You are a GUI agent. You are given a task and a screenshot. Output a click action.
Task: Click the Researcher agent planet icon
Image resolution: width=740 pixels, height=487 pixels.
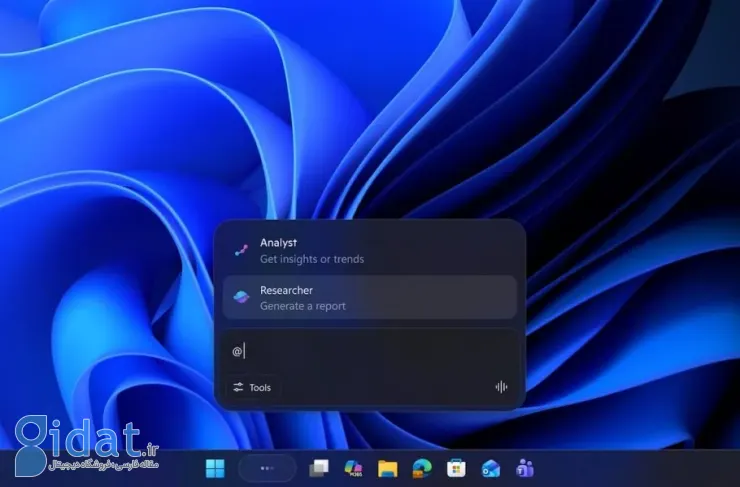tap(242, 297)
